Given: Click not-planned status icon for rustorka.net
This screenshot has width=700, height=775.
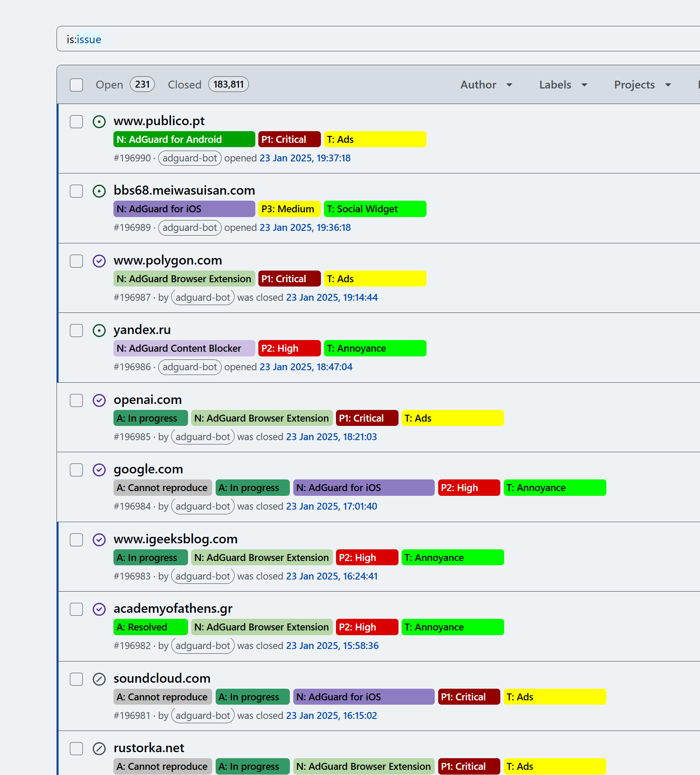Looking at the screenshot, I should click(x=99, y=749).
